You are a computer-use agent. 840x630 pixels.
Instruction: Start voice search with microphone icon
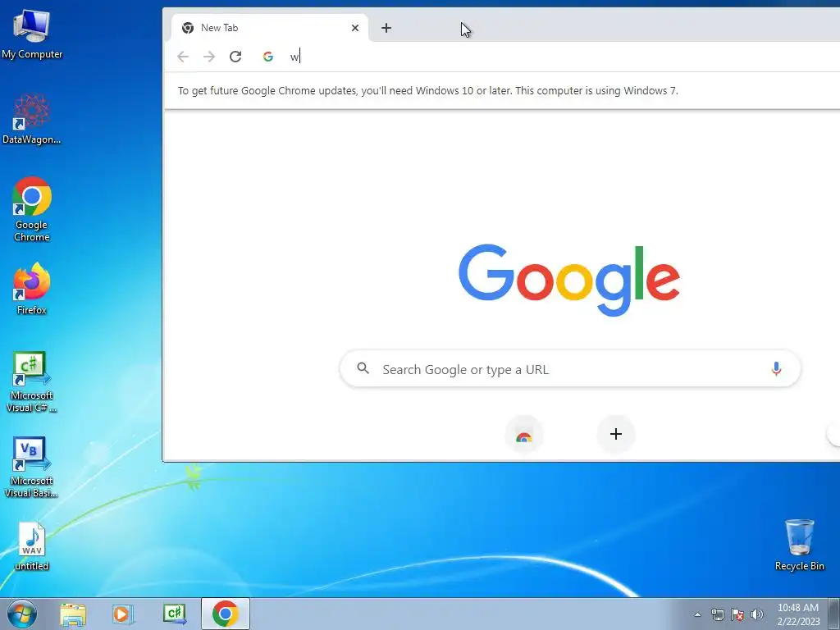coord(776,368)
